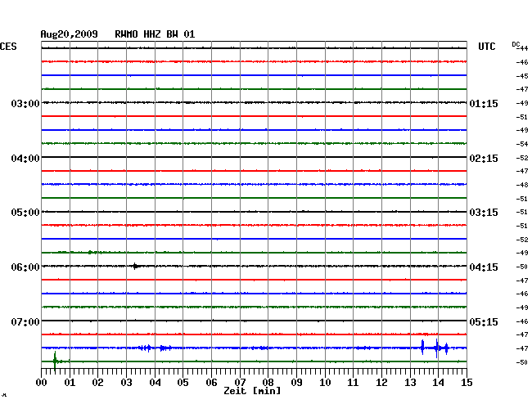Click the date label Aug20,2009
This screenshot has height=404, width=532.
tap(70, 34)
